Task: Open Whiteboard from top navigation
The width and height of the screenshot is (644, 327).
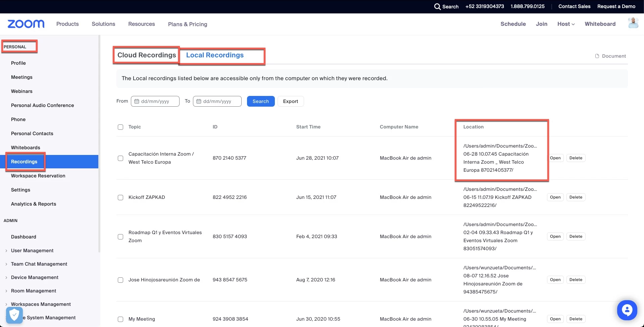Action: (x=600, y=24)
